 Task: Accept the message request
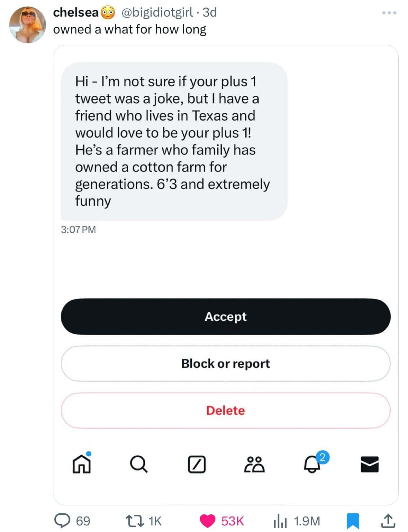coord(226,317)
